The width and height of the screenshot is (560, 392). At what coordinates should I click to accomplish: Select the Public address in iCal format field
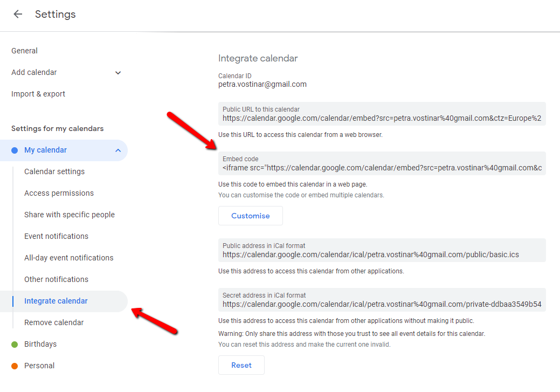tap(382, 250)
